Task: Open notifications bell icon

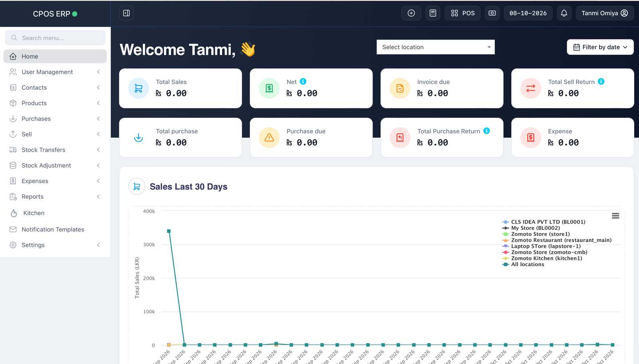Action: point(564,13)
